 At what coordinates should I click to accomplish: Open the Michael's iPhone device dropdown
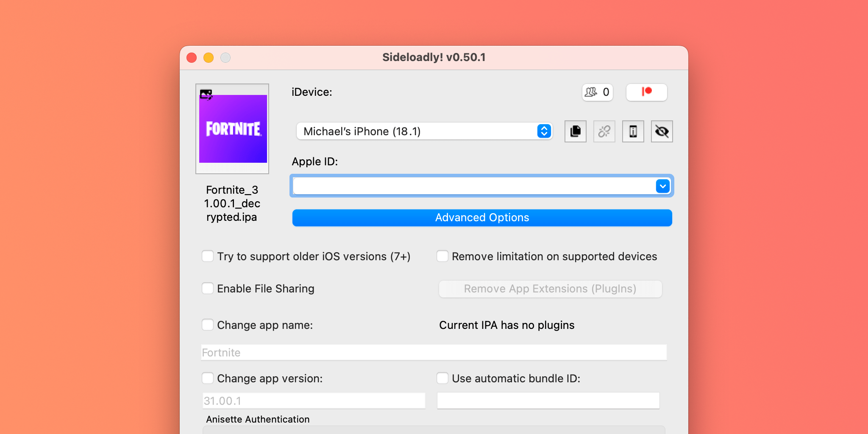click(x=424, y=131)
